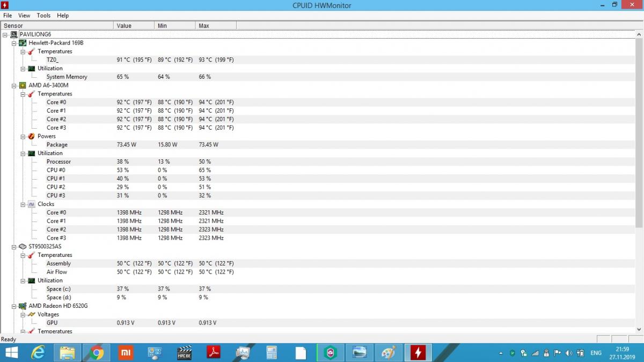The width and height of the screenshot is (644, 362).
Task: Click the PAVILIONG6 computer icon
Action: 14,34
